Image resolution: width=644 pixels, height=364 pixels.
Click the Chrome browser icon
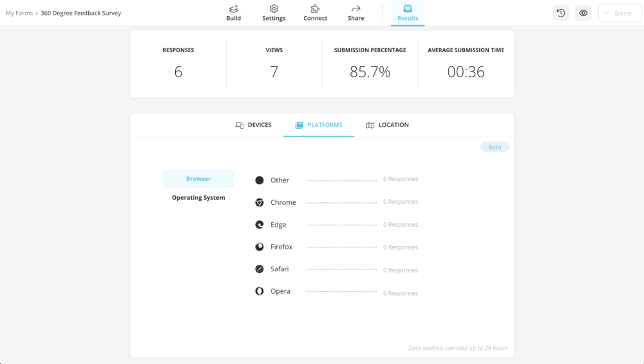tap(260, 202)
